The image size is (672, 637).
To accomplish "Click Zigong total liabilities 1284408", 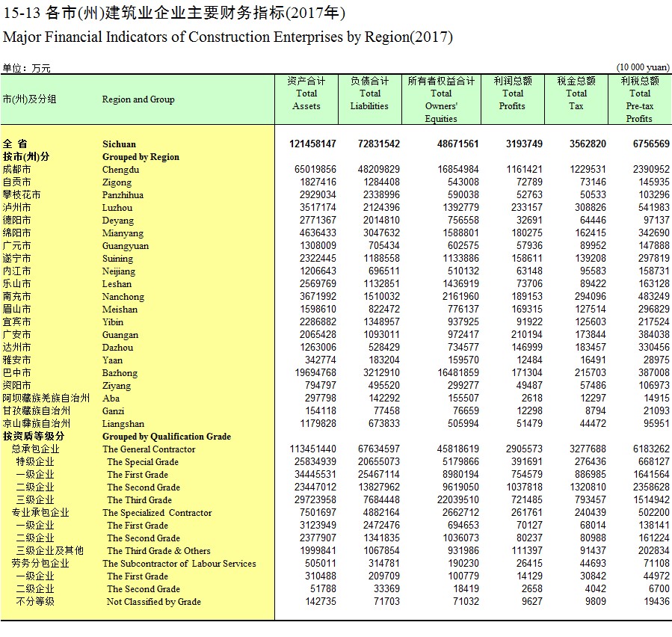I will point(381,182).
